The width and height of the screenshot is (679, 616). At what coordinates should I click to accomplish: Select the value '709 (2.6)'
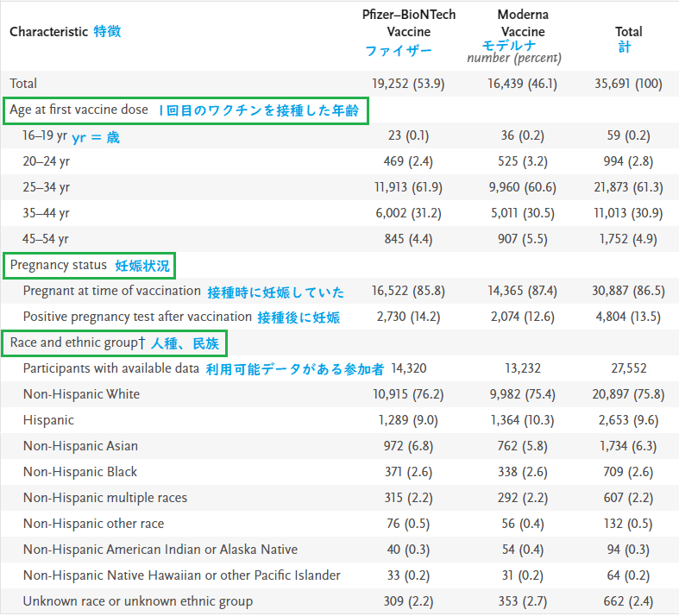[x=628, y=472]
